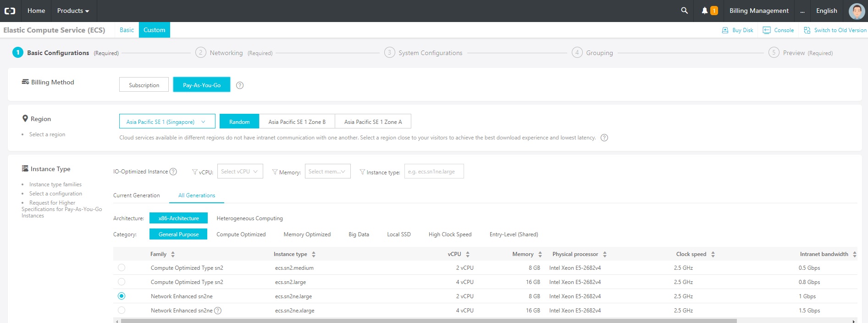Sort table by vCPU arrows
The width and height of the screenshot is (868, 323).
pyautogui.click(x=468, y=254)
